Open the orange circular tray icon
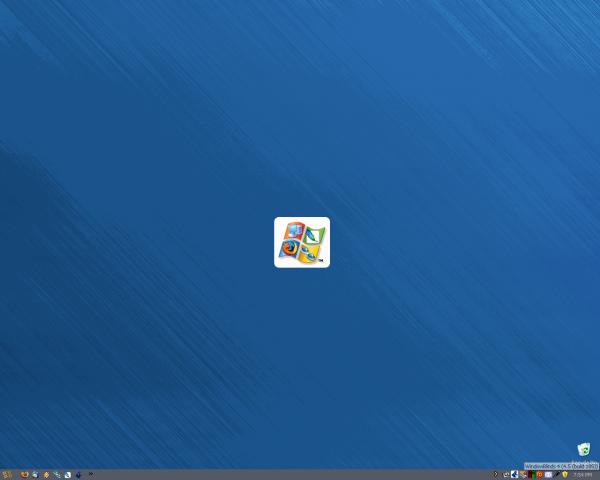The height and width of the screenshot is (480, 600). tap(540, 474)
